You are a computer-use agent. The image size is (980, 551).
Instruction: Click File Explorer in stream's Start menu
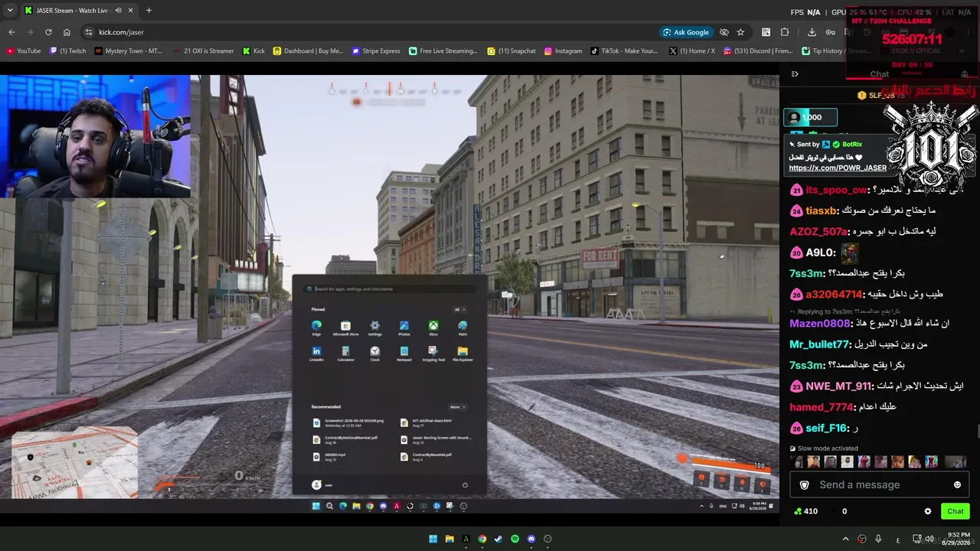(x=462, y=354)
